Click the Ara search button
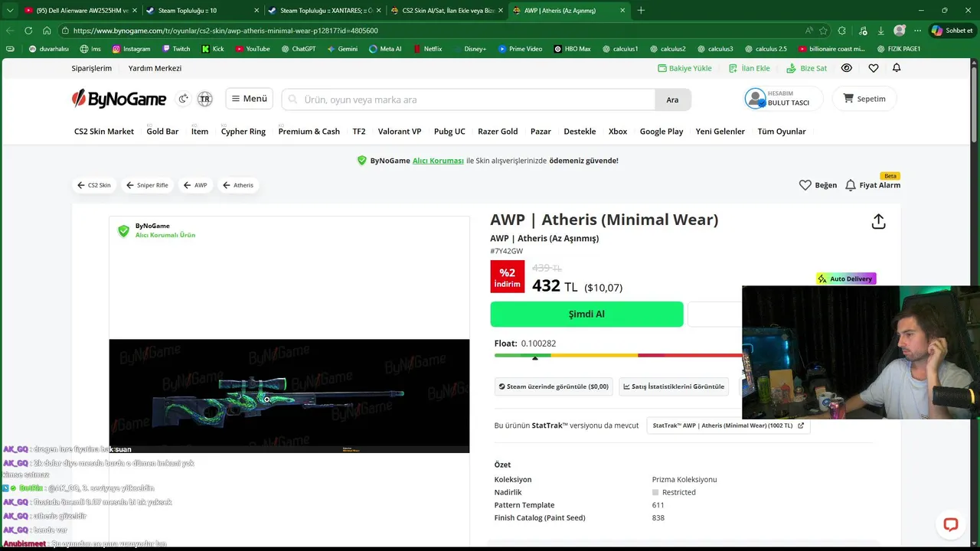This screenshot has height=551, width=980. click(672, 99)
